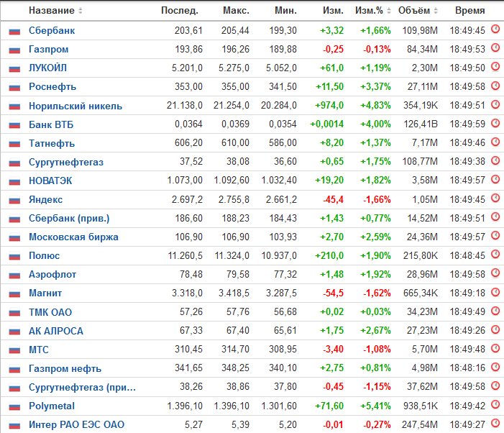Open the Интер РАО ЕЭС ОАО link
Viewport: 504px width, 433px height.
click(x=76, y=424)
